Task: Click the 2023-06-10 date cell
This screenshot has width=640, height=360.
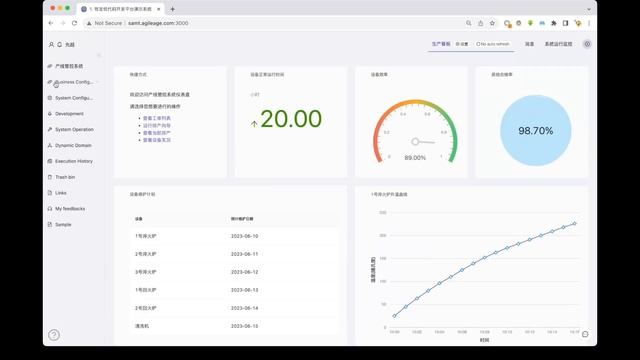Action: (x=244, y=236)
